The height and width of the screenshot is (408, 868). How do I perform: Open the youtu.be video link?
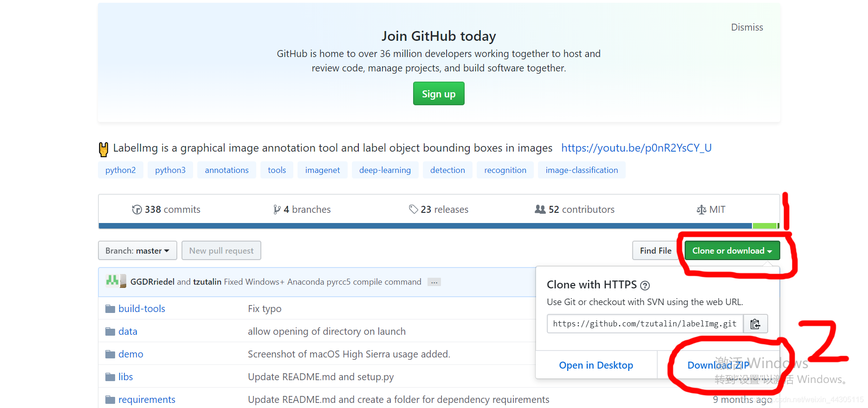point(636,148)
